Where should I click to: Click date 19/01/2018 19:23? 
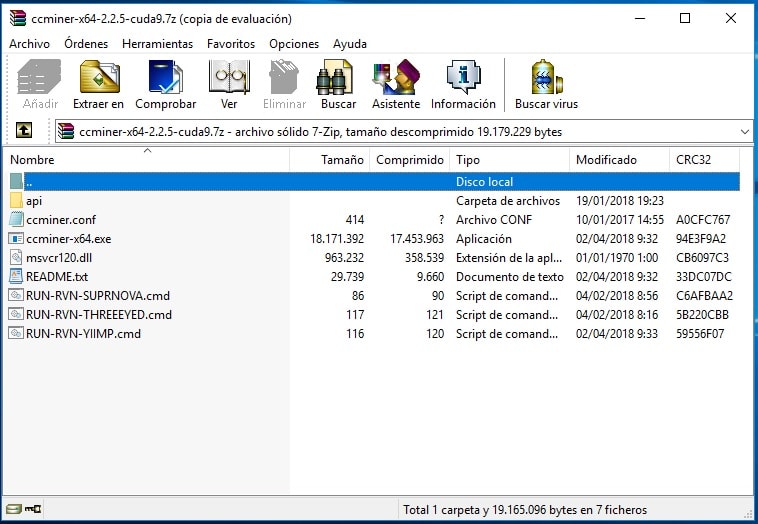point(620,201)
